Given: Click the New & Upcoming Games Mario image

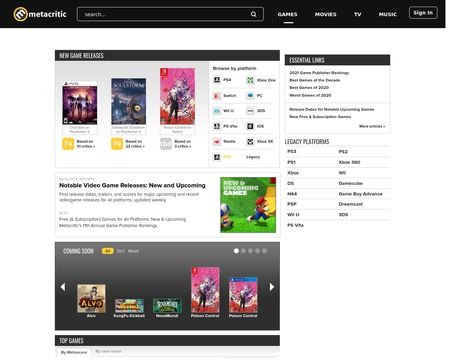Looking at the screenshot, I should pyautogui.click(x=248, y=205).
